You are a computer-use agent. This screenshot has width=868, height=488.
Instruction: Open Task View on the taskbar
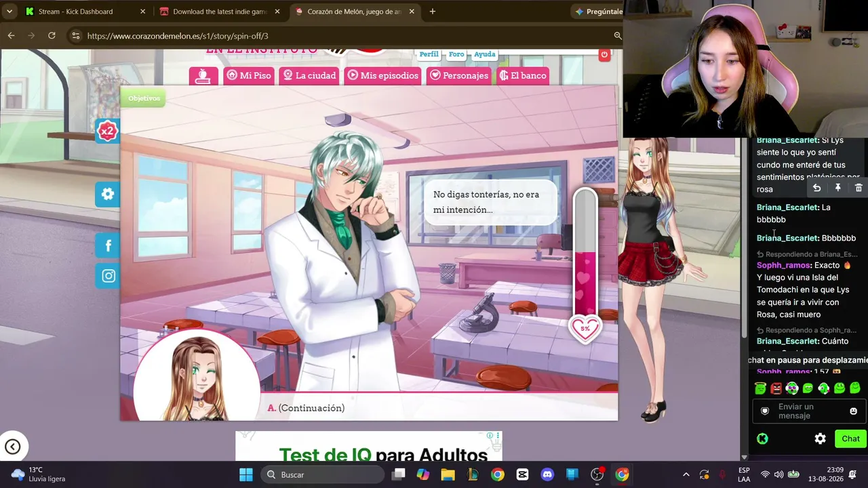[x=398, y=474]
